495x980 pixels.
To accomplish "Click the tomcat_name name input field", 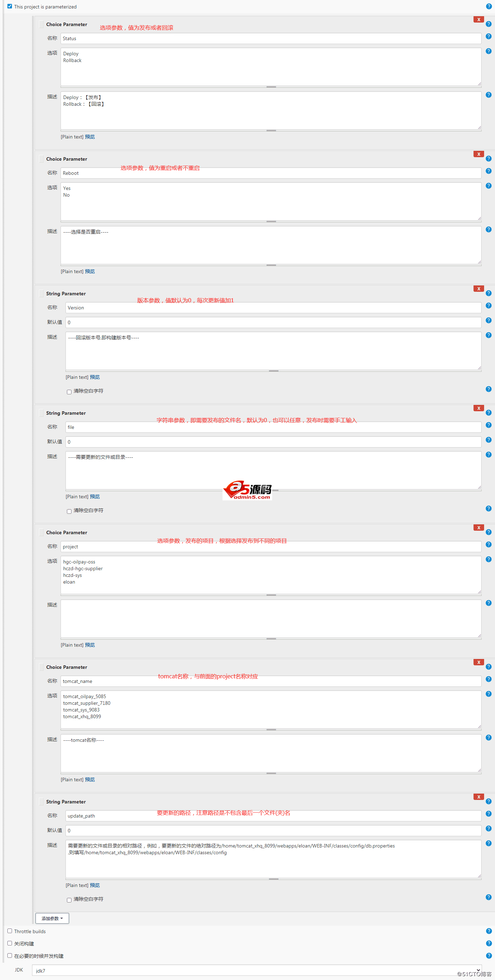I will (x=271, y=682).
